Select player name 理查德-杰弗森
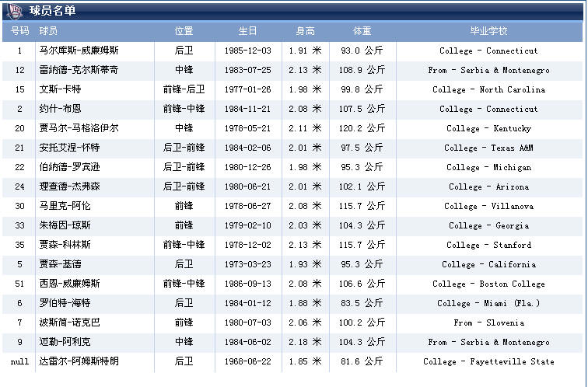588x387 pixels. click(x=69, y=187)
